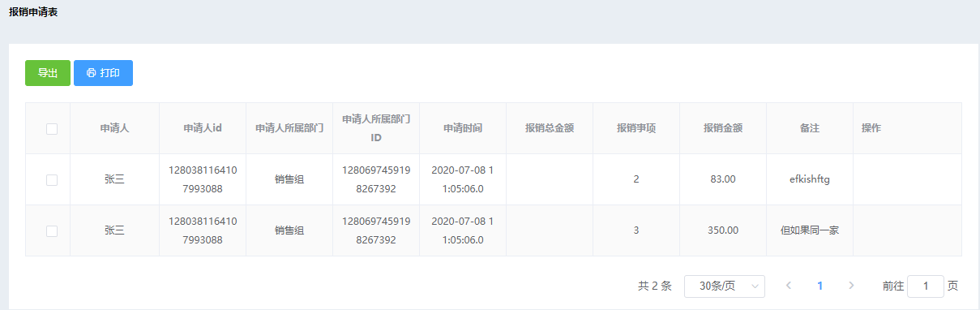Click 部门ID cell in 但如果同一家 row
This screenshot has width=980, height=310.
click(x=376, y=230)
